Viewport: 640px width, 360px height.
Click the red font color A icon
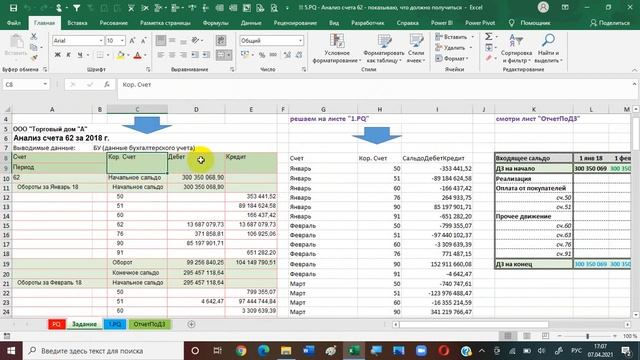pos(137,55)
